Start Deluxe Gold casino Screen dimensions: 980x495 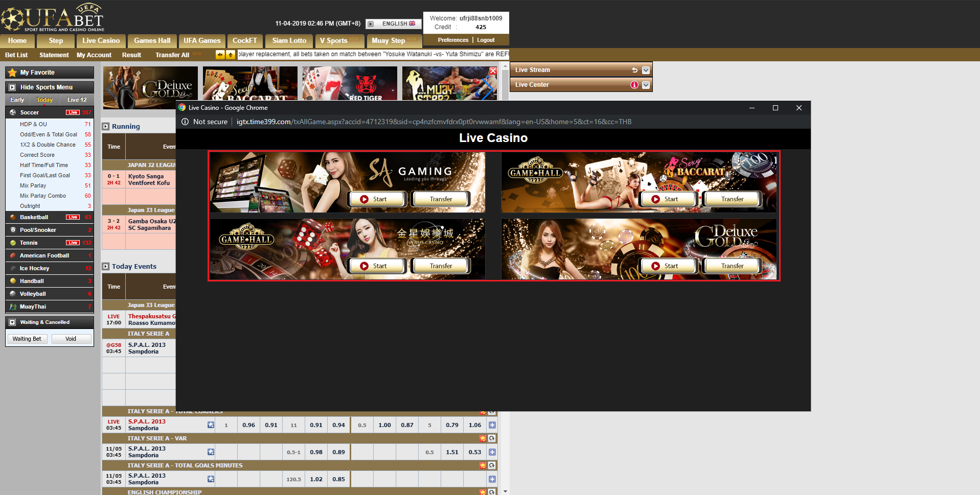(668, 266)
